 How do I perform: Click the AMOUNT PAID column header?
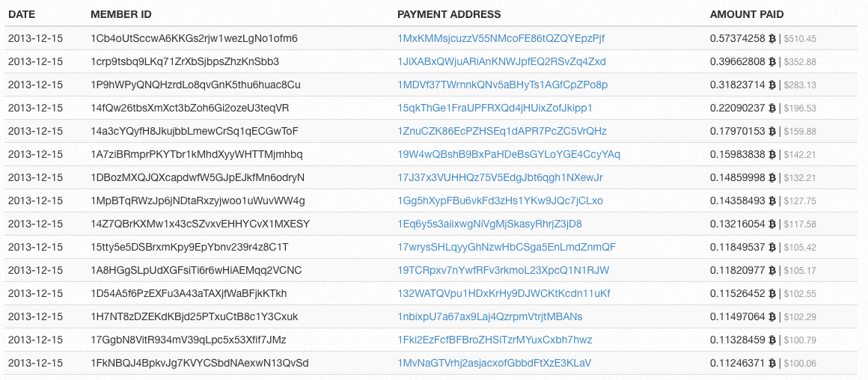(747, 15)
